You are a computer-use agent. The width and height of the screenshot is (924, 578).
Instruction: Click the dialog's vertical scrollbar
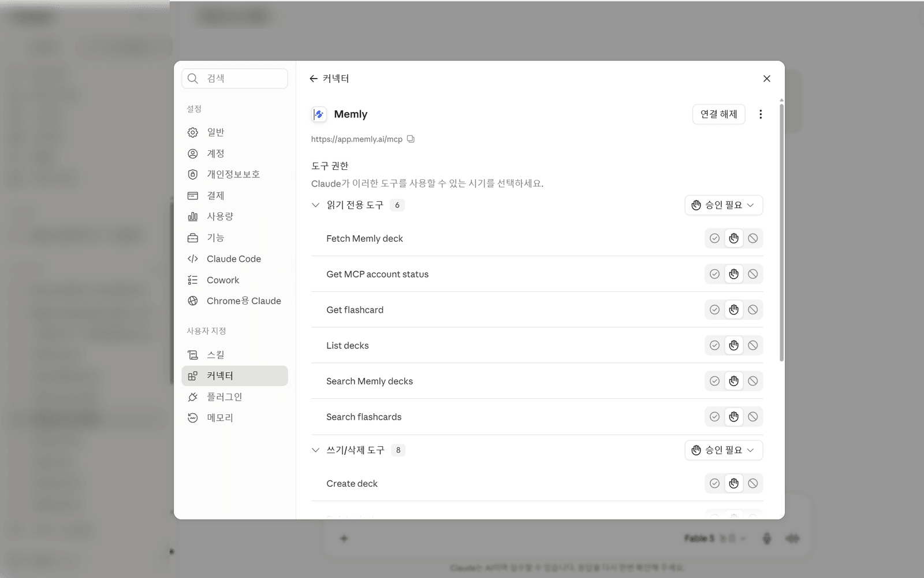781,231
